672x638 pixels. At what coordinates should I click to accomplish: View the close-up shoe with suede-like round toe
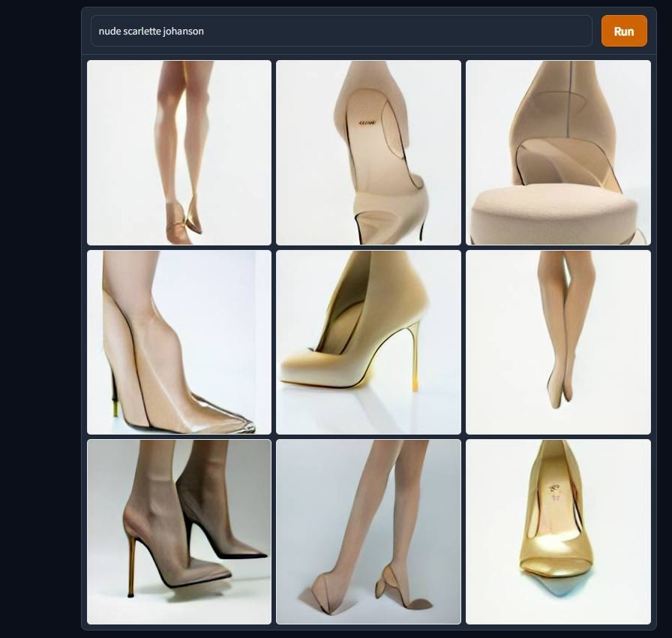click(558, 153)
